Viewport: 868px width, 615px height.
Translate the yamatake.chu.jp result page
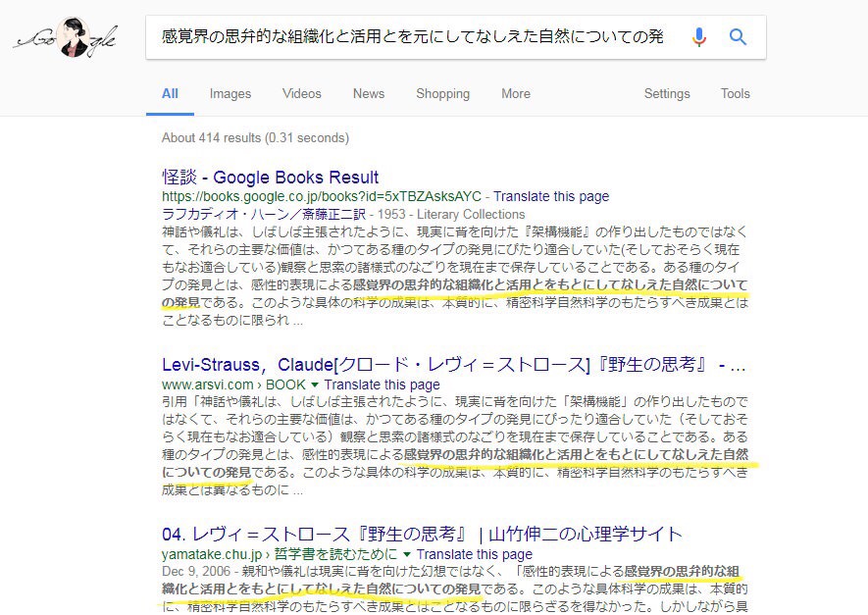click(475, 554)
